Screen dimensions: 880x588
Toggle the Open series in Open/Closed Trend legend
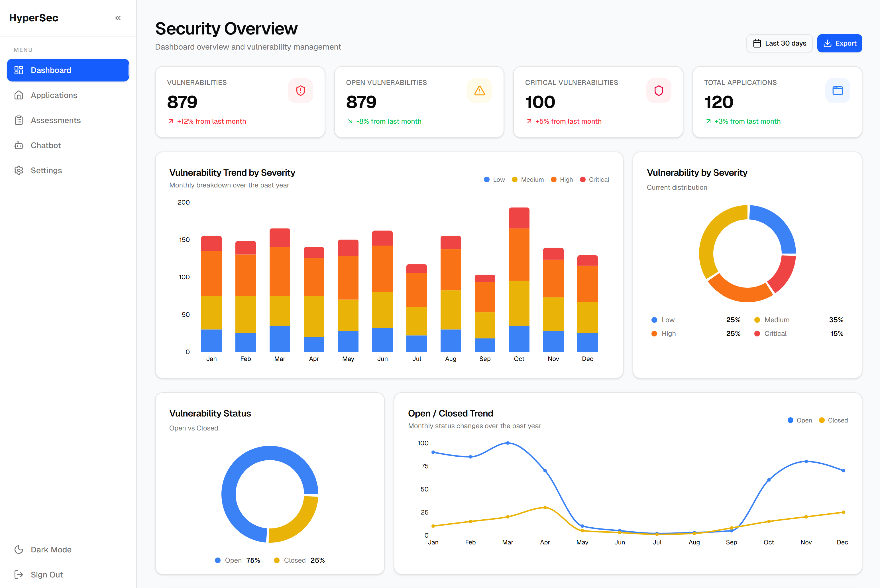800,420
